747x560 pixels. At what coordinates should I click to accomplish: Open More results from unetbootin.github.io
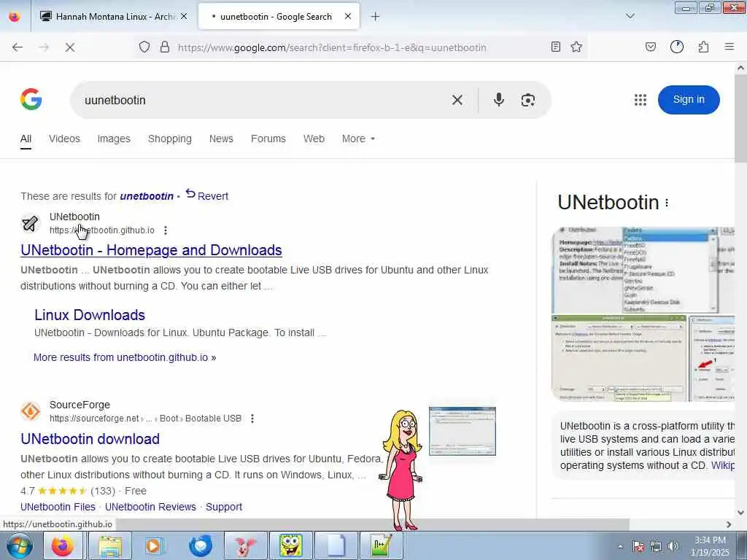pos(125,357)
